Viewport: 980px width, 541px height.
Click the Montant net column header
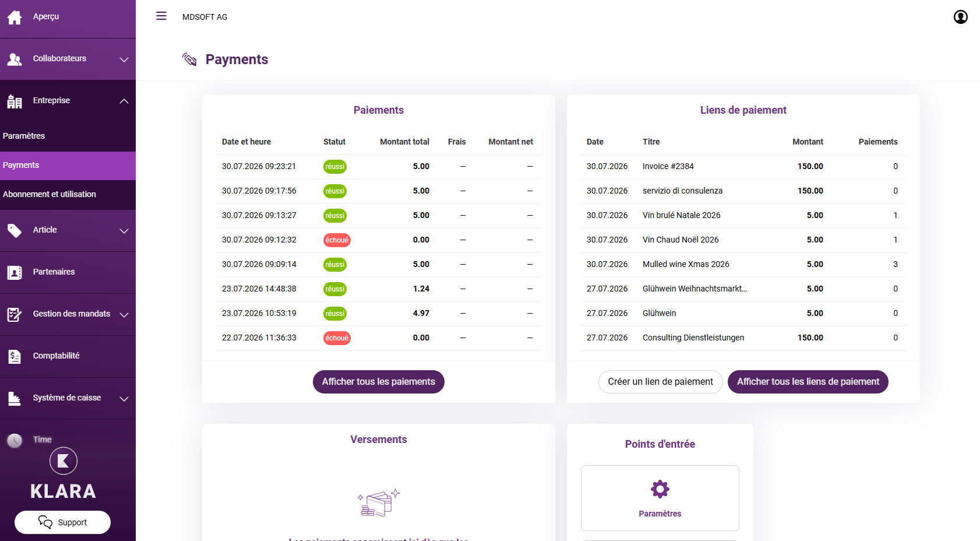point(510,142)
